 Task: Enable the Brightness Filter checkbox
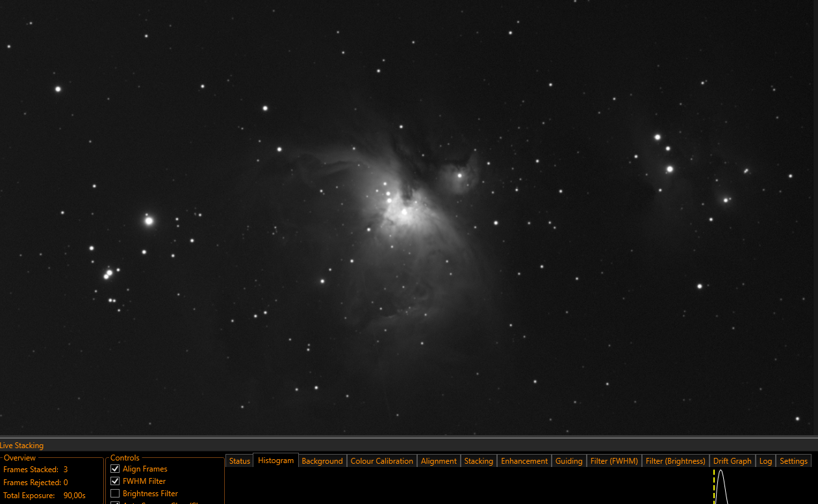(x=115, y=494)
